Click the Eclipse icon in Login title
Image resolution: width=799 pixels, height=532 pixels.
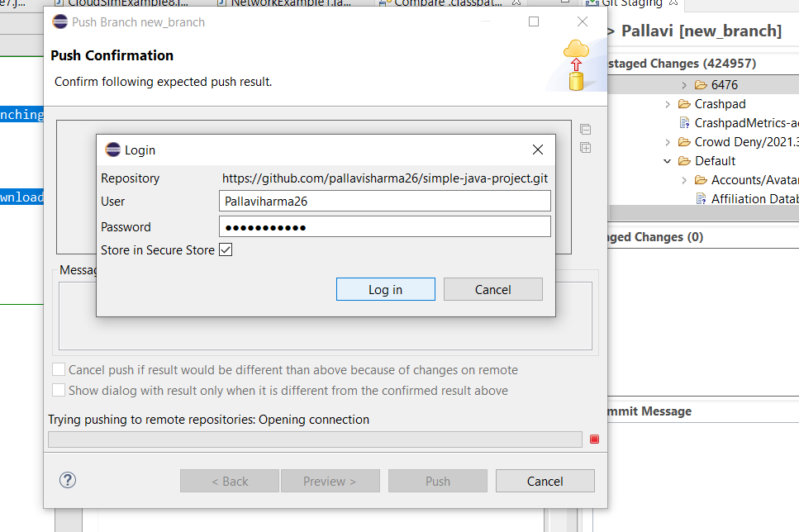112,150
